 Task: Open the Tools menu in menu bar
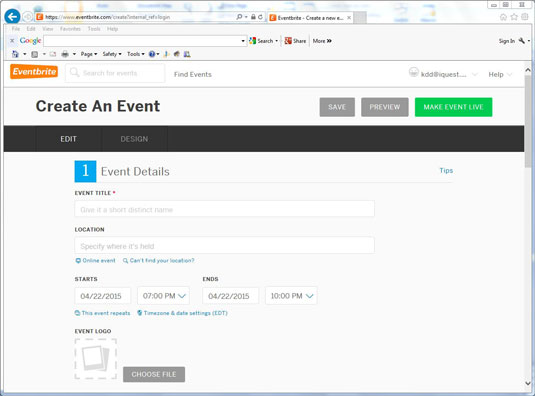[x=94, y=29]
